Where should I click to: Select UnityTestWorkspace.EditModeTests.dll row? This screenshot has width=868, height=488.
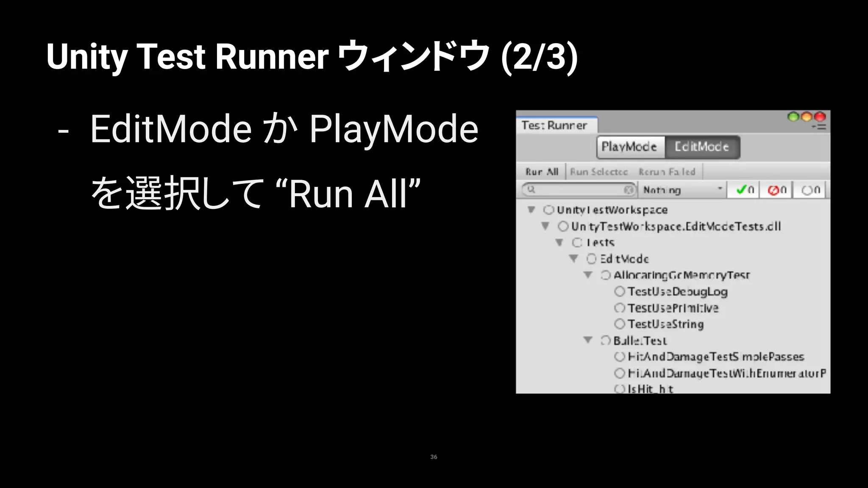[673, 226]
